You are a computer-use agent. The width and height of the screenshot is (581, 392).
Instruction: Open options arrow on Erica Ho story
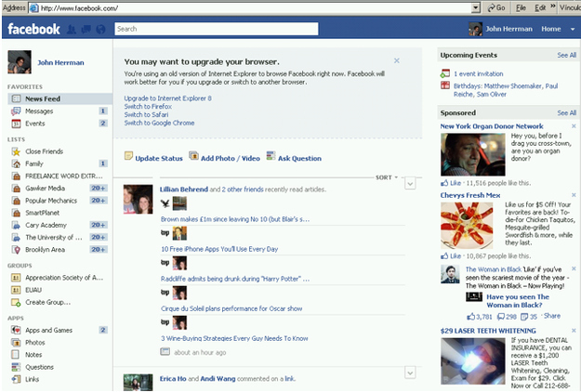(410, 372)
